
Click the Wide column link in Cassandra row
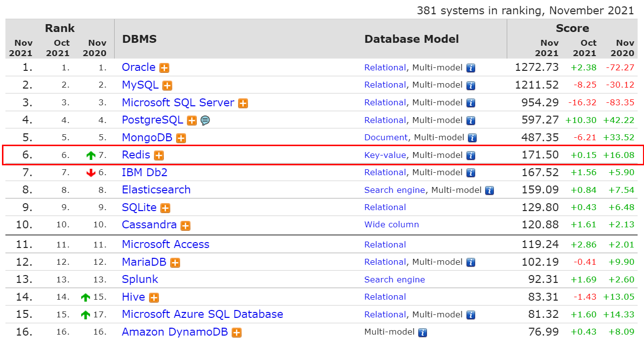tap(392, 225)
